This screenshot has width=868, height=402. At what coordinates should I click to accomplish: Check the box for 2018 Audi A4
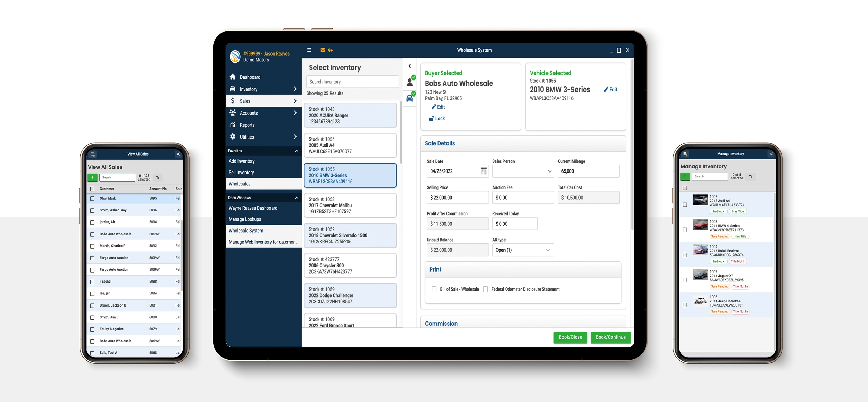pyautogui.click(x=685, y=205)
